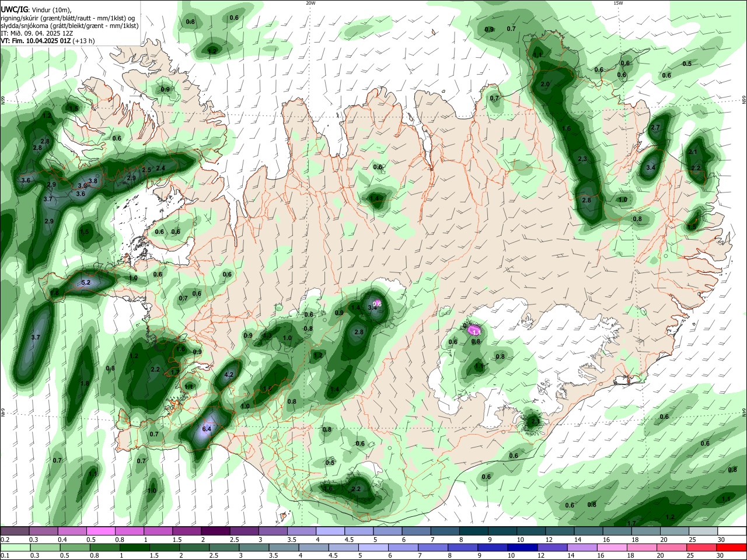Click the UWC/IG title text

[x=14, y=9]
